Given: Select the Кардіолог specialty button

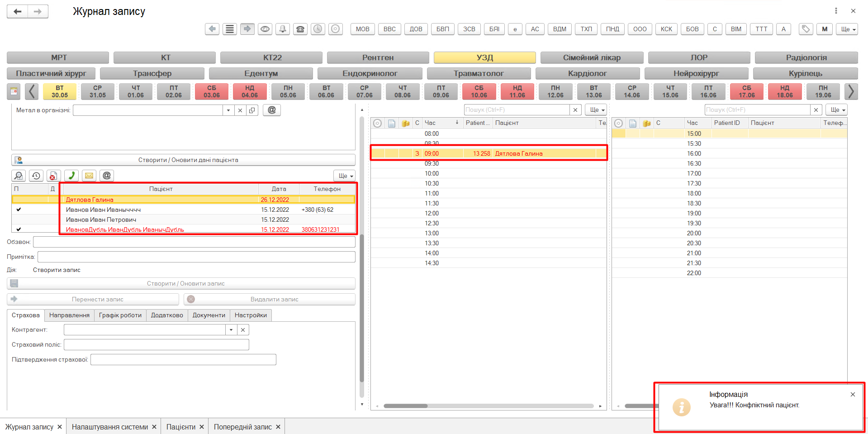Looking at the screenshot, I should point(587,73).
